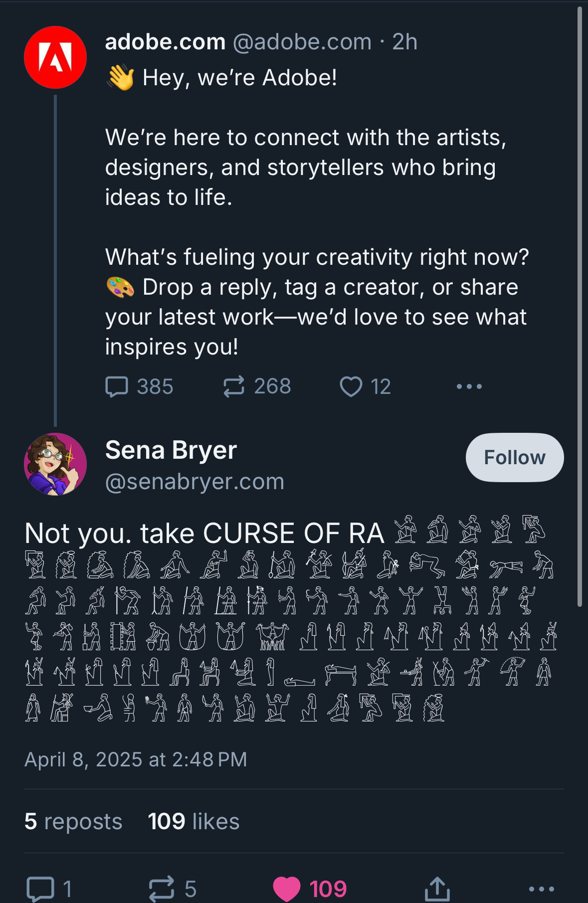
Task: Unlike Sena Bryer's post via pink heart
Action: (287, 889)
